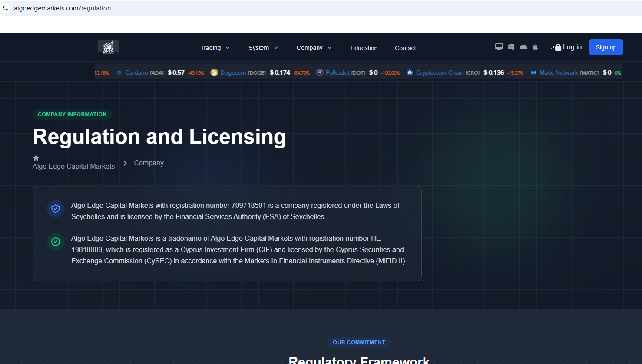Expand the Trading dropdown menu
642x364 pixels.
point(215,48)
